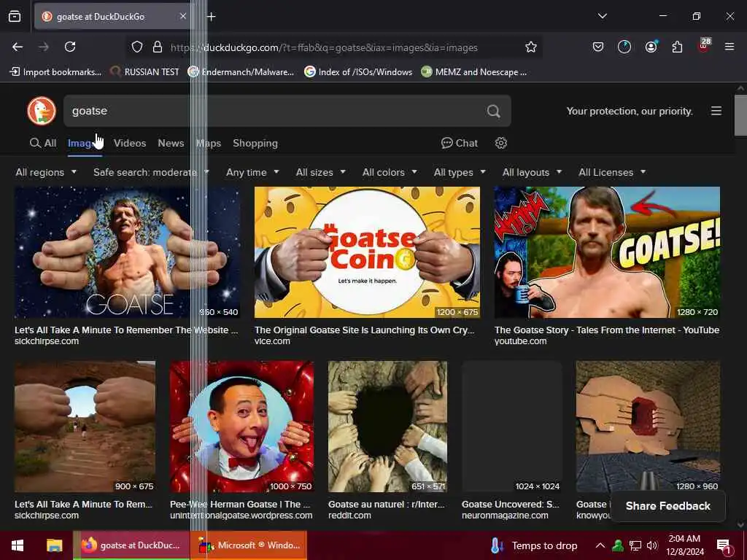Open the Firefox account avatar icon

pyautogui.click(x=651, y=47)
